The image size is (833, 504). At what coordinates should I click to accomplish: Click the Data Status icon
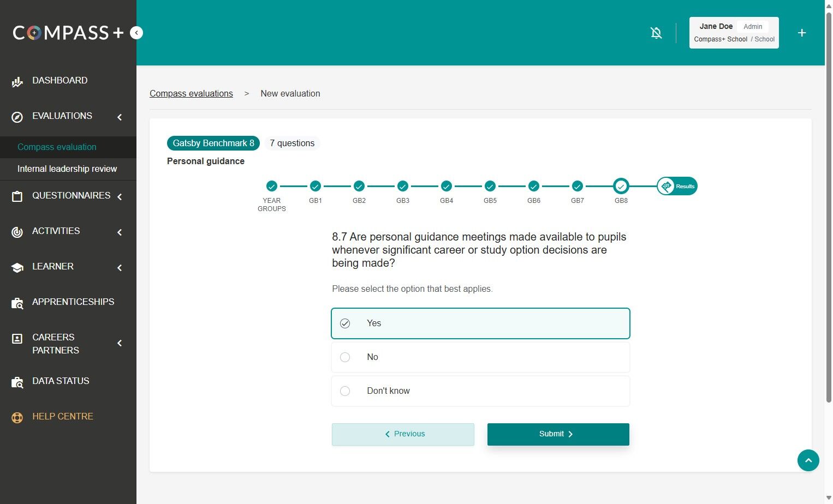coord(17,382)
